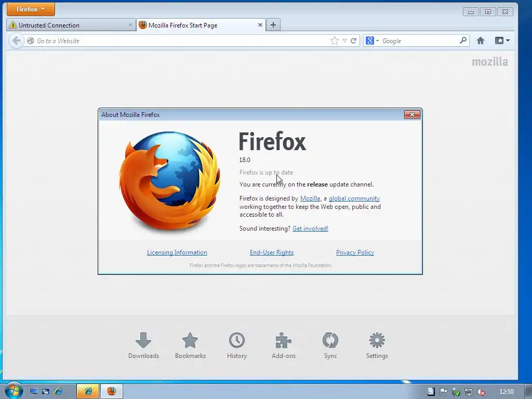Open the Mozilla link in About dialog
Screen dimensions: 532x399
[x=310, y=198]
